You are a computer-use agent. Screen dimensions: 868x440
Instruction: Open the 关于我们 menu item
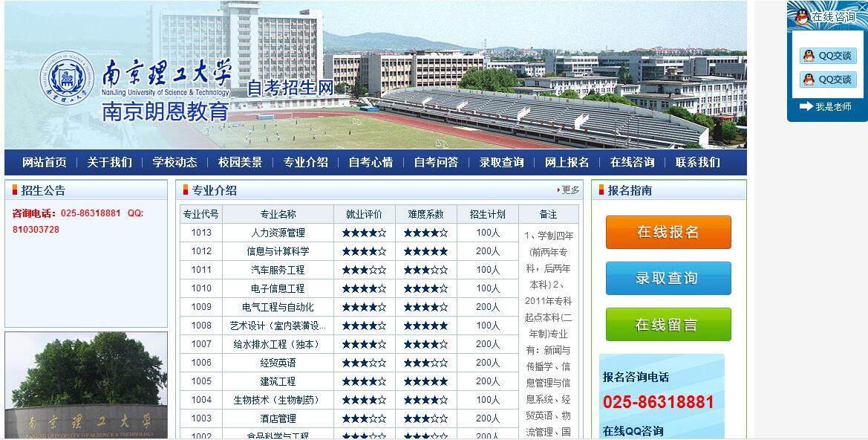tap(110, 162)
